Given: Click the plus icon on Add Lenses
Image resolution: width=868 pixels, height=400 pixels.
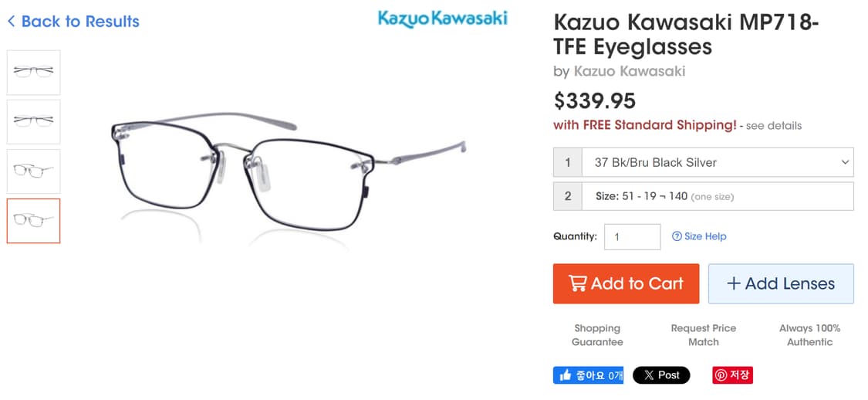Looking at the screenshot, I should point(734,283).
